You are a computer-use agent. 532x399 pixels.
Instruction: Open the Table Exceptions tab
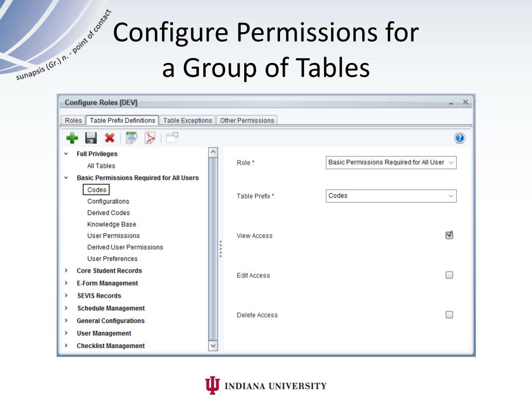(x=187, y=120)
